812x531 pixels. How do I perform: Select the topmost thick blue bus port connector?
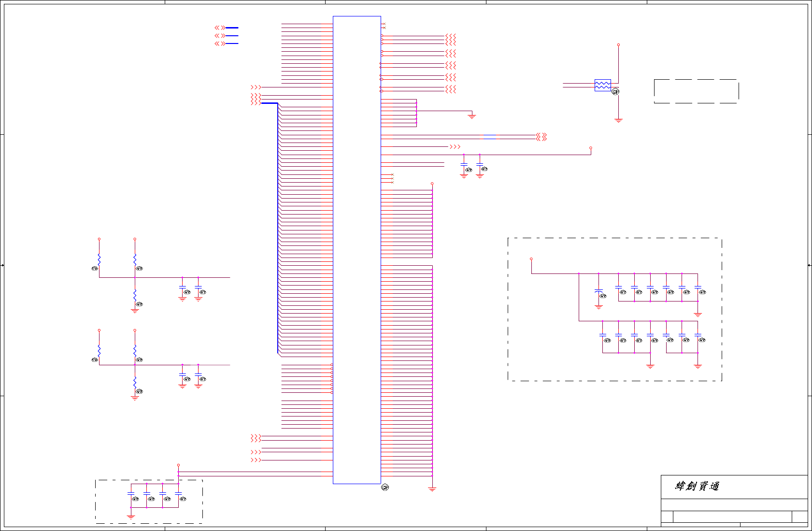(x=227, y=28)
